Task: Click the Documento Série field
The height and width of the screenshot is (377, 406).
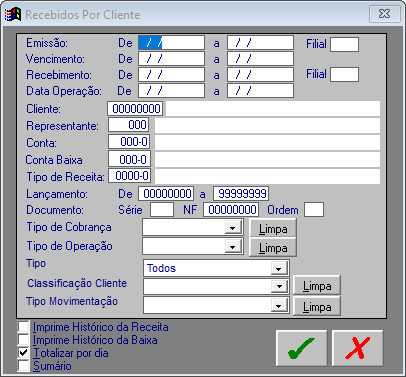Action: [162, 210]
